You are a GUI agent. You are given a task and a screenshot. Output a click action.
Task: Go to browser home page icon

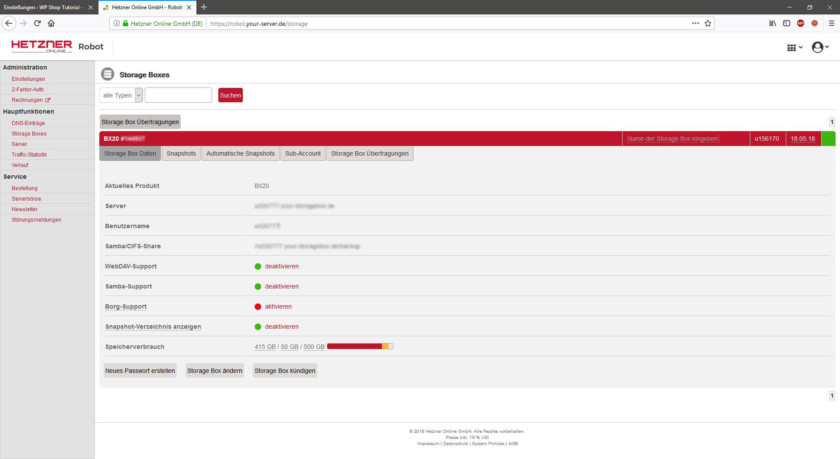click(51, 23)
